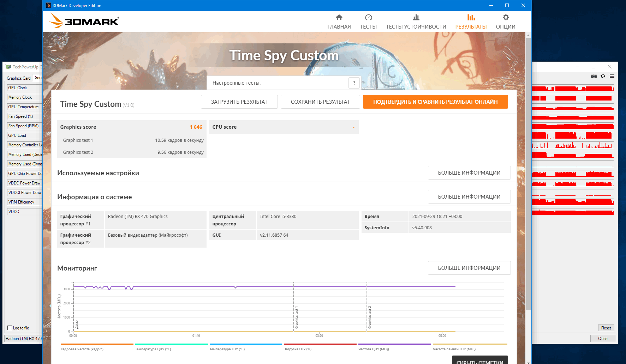Click the question mark help button

[354, 83]
